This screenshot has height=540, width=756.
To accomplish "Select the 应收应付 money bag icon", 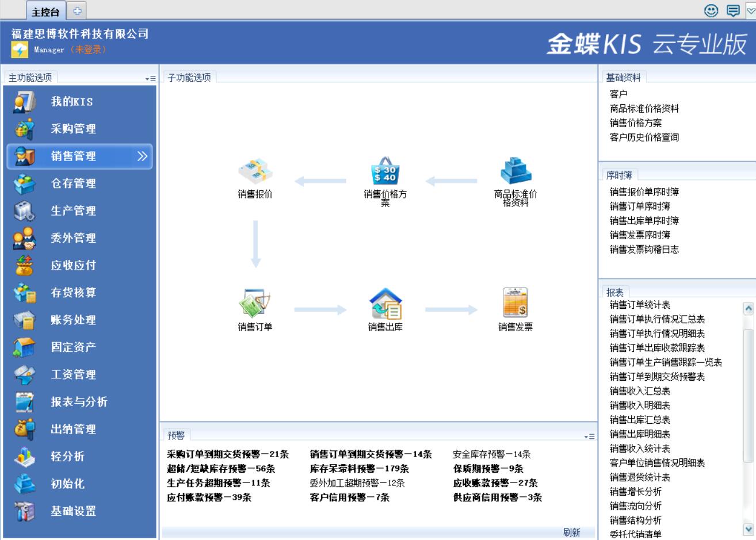I will pyautogui.click(x=25, y=265).
